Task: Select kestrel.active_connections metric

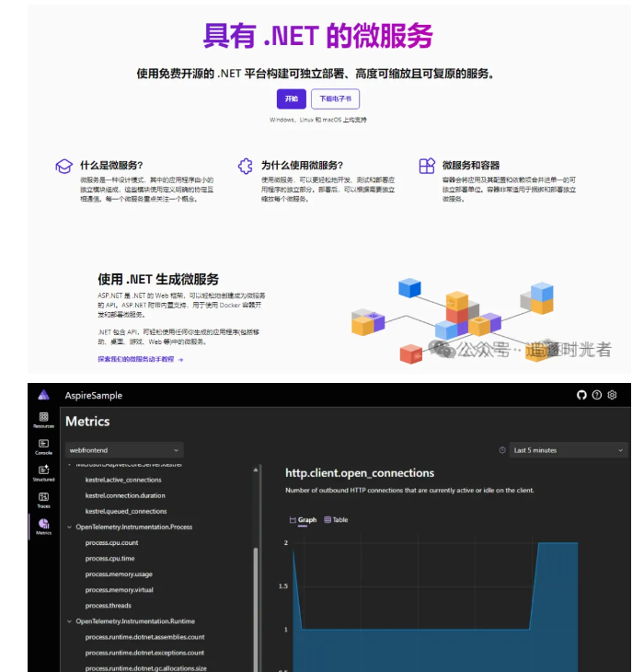Action: (x=123, y=480)
